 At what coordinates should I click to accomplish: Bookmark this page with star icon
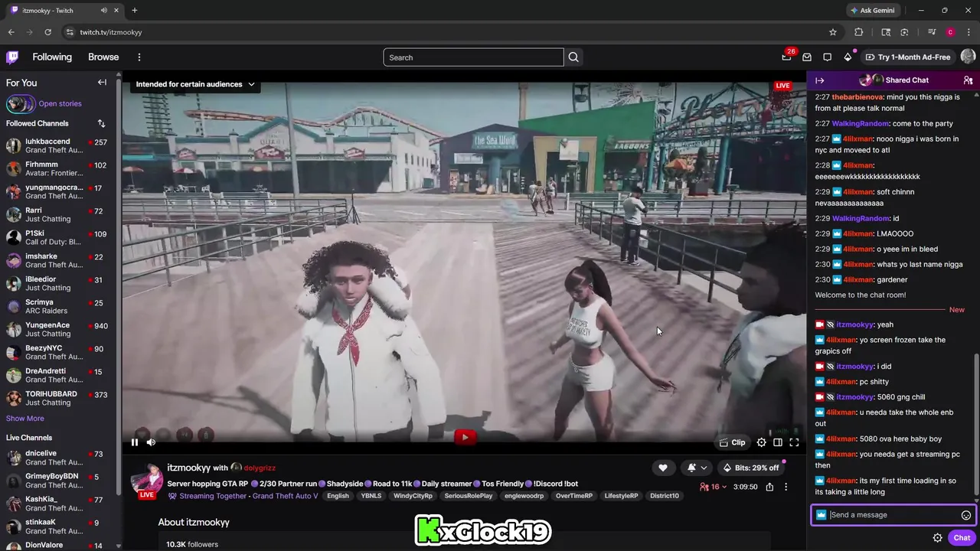point(833,32)
